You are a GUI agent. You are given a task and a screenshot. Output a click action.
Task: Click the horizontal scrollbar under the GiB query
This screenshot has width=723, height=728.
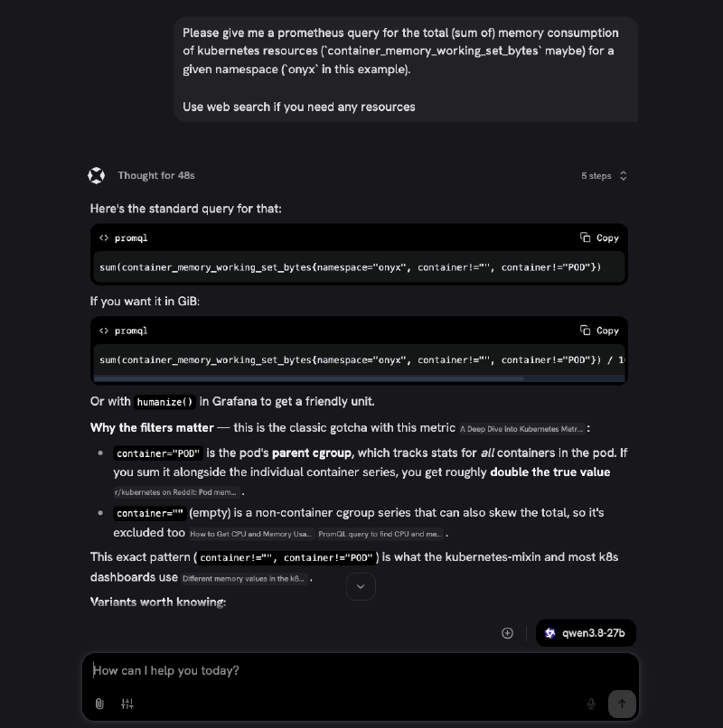(309, 378)
